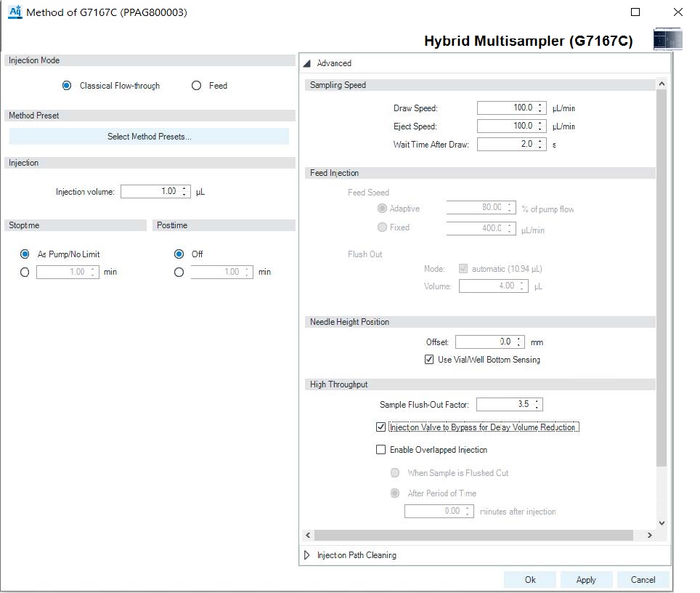The height and width of the screenshot is (593, 700).
Task: Select Classical Flow-through injection mode
Action: pos(67,85)
